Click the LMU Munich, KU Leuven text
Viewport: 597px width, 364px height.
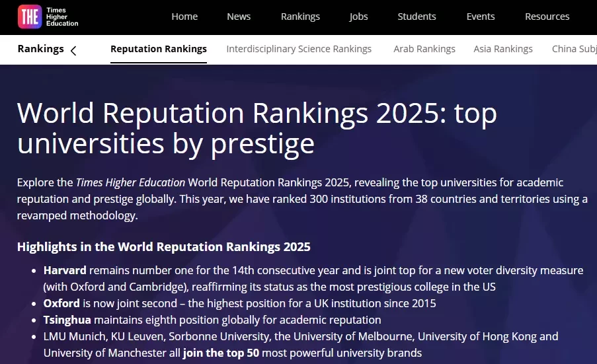click(x=104, y=337)
